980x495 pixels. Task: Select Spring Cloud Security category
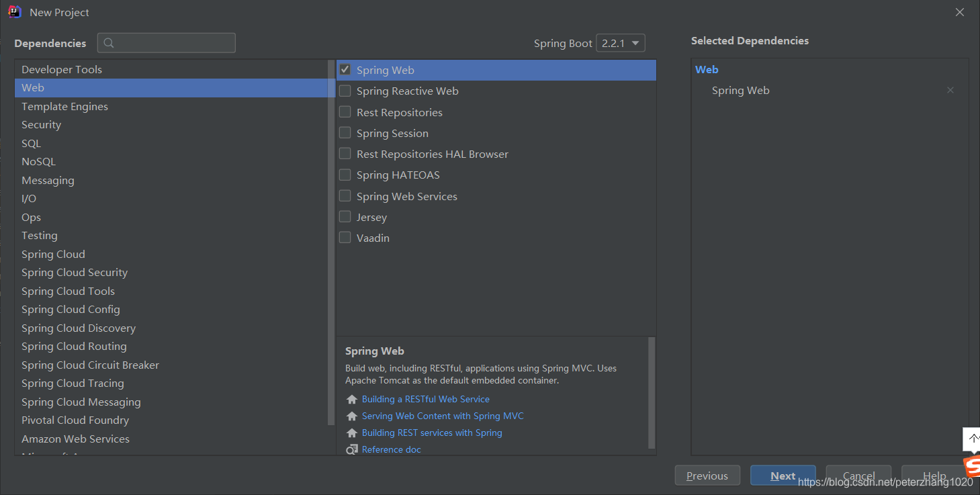[x=171, y=273]
